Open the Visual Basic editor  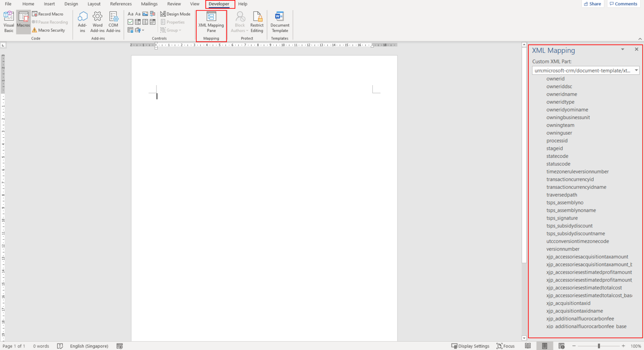coord(8,21)
